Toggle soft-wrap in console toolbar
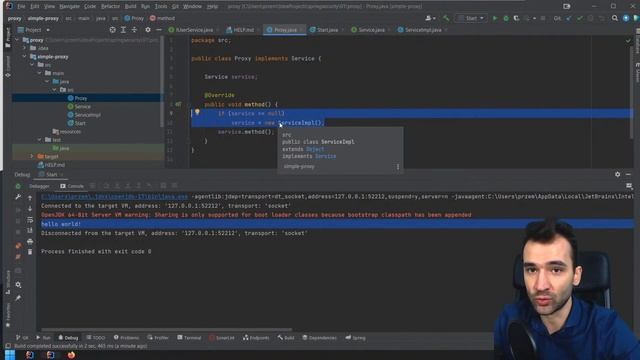The image size is (640, 360). [x=30, y=220]
